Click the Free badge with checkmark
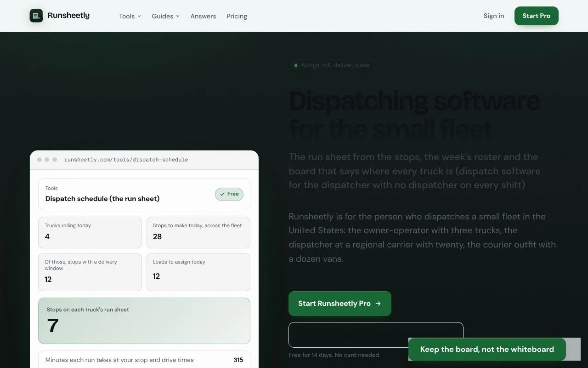This screenshot has width=588, height=368. point(229,194)
